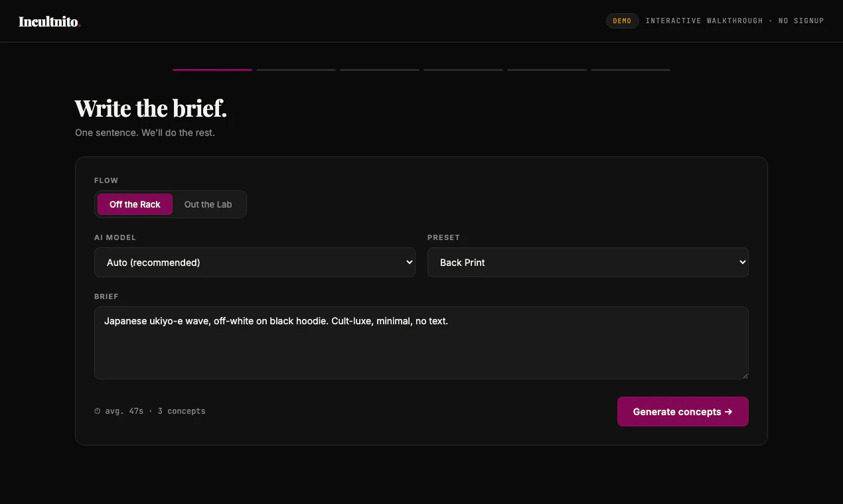Click the 'avg. 47s · 3 concepts' text
This screenshot has width=843, height=504.
[155, 411]
